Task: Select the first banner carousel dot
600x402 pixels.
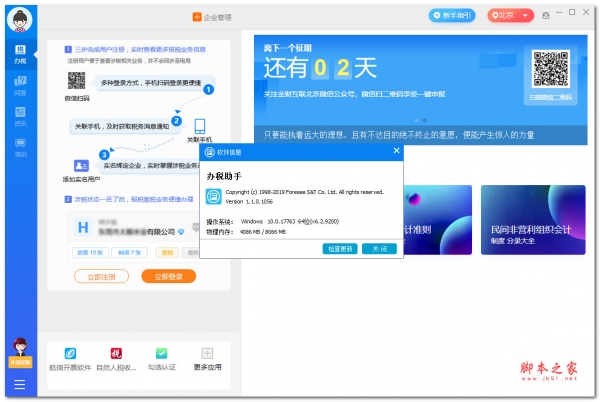Action: [x=417, y=120]
